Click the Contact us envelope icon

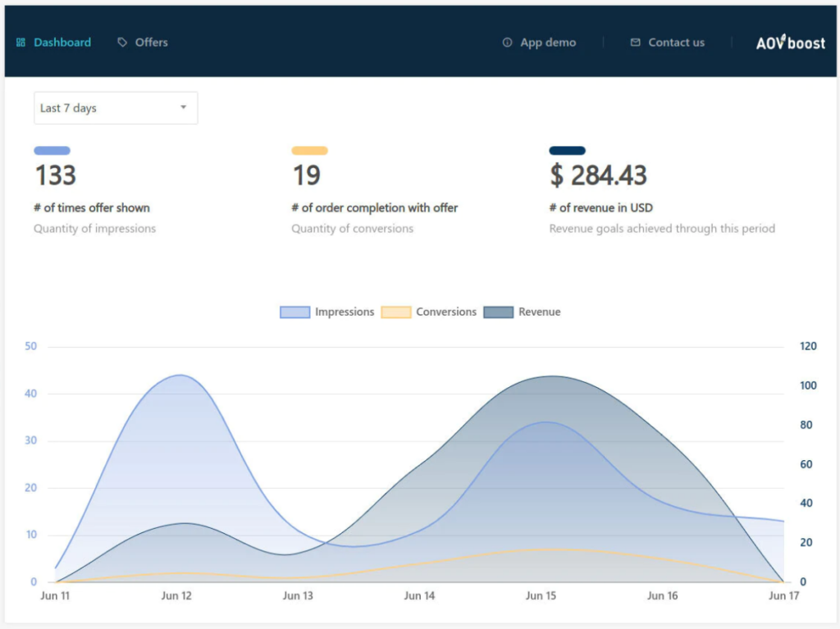tap(636, 43)
